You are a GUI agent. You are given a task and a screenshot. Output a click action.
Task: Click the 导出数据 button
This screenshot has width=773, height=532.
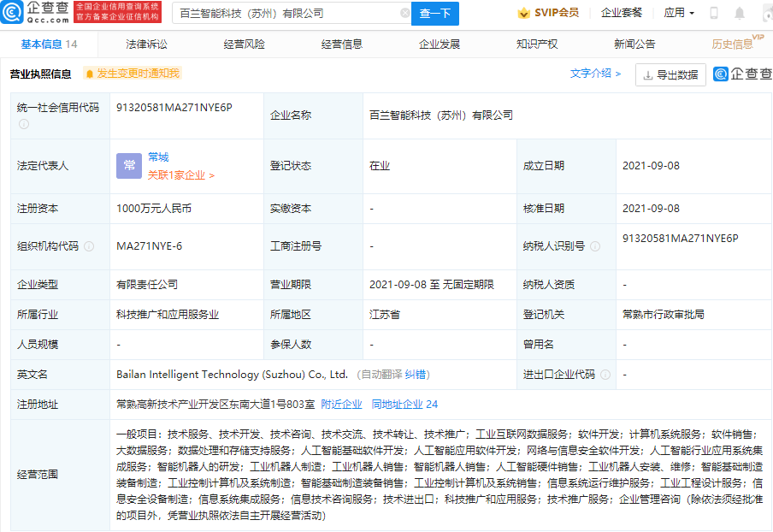pyautogui.click(x=670, y=75)
